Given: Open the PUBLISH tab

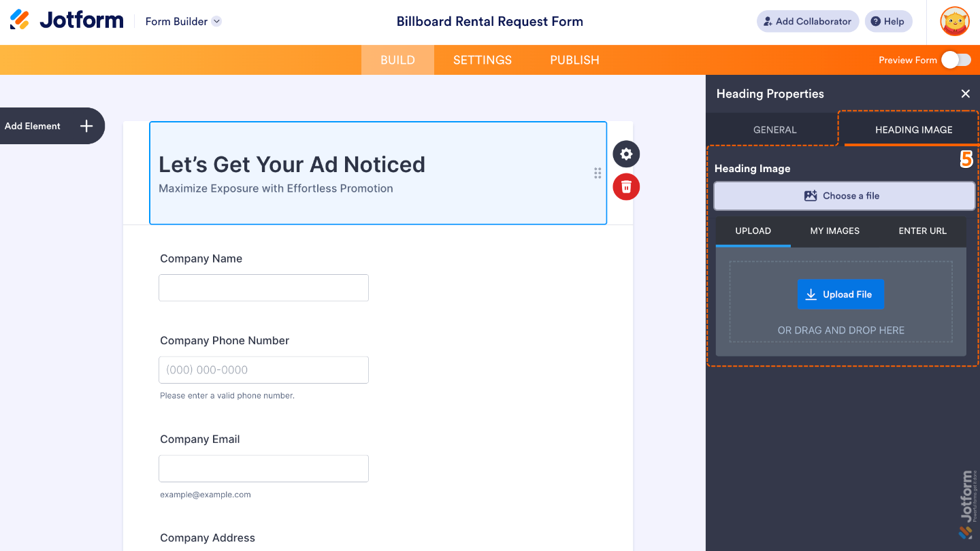Looking at the screenshot, I should click(574, 60).
